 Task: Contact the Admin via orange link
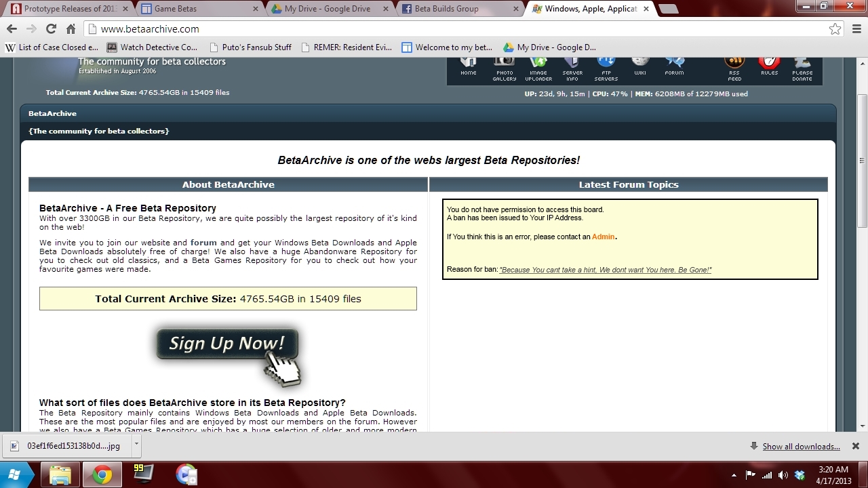tap(604, 237)
